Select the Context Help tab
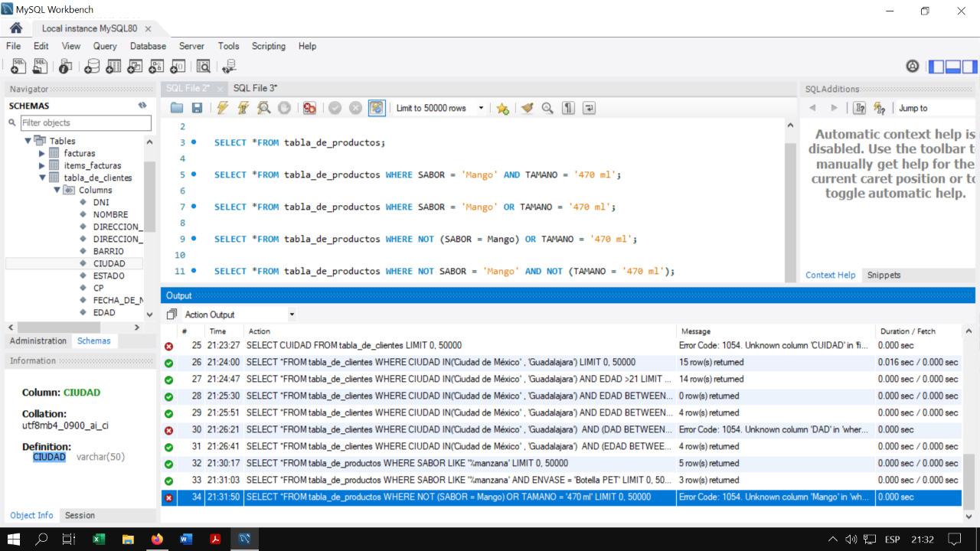This screenshot has width=980, height=551. 830,275
